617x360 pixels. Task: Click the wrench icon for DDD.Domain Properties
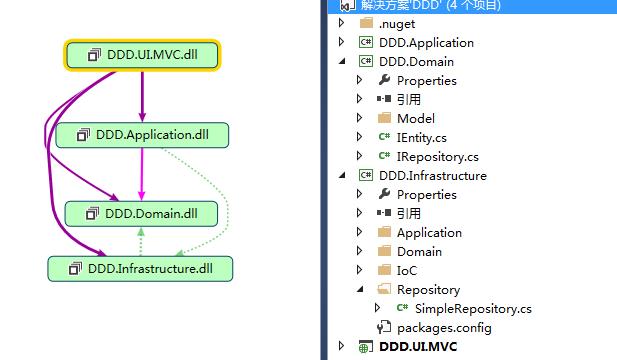pyautogui.click(x=384, y=80)
